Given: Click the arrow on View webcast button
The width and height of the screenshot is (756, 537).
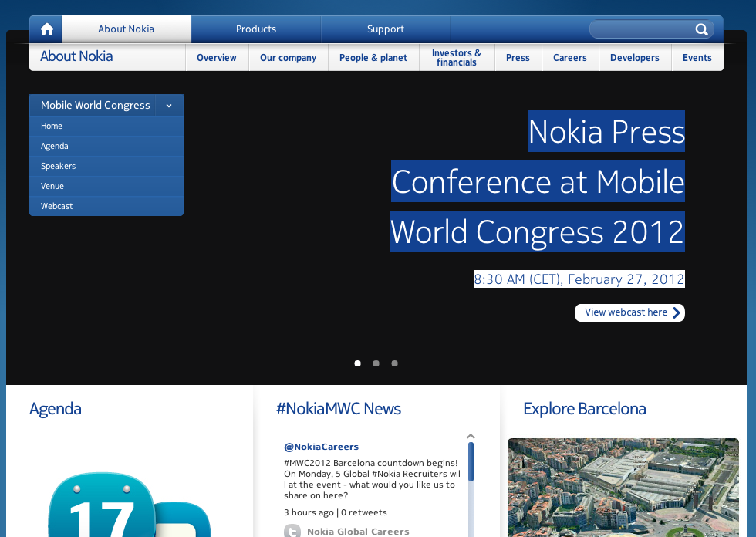Looking at the screenshot, I should (677, 312).
